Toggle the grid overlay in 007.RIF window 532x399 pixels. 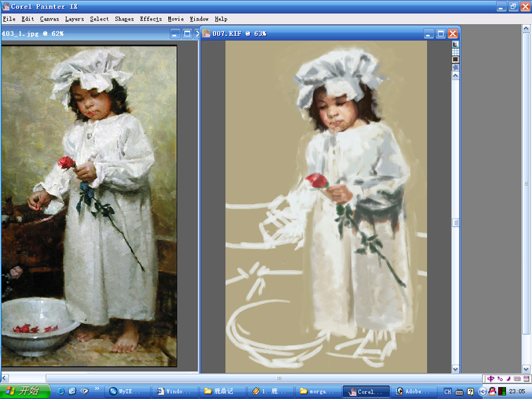point(456,52)
